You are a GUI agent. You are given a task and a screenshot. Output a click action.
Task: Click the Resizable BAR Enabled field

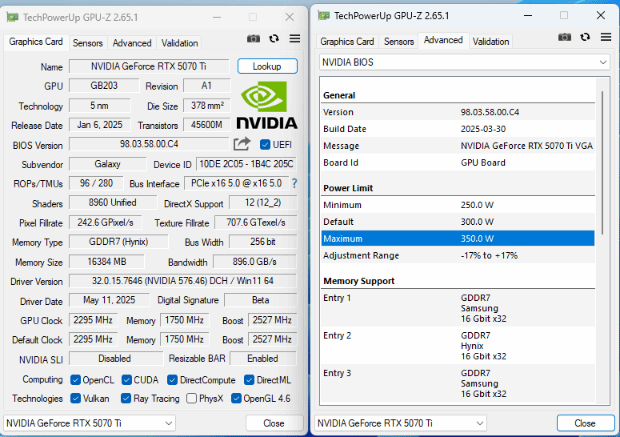pos(263,358)
